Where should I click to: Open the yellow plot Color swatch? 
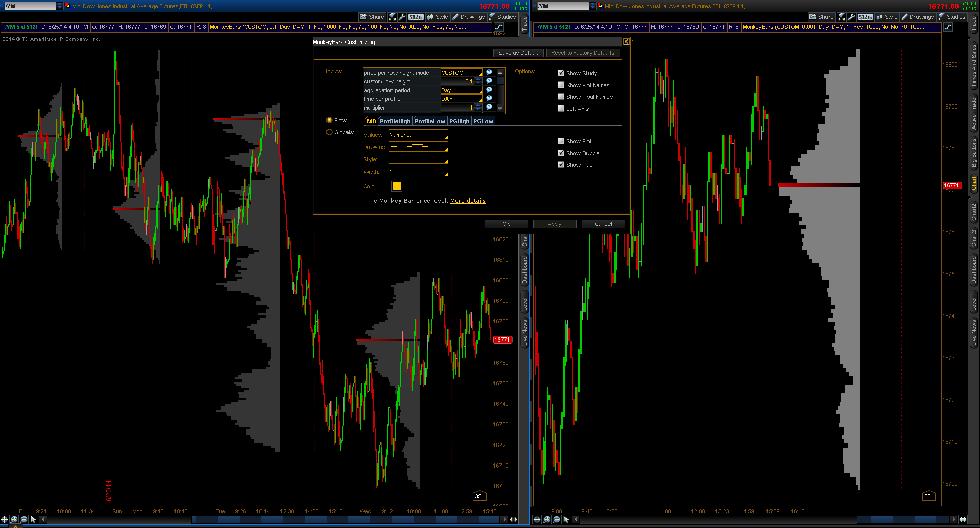(397, 186)
